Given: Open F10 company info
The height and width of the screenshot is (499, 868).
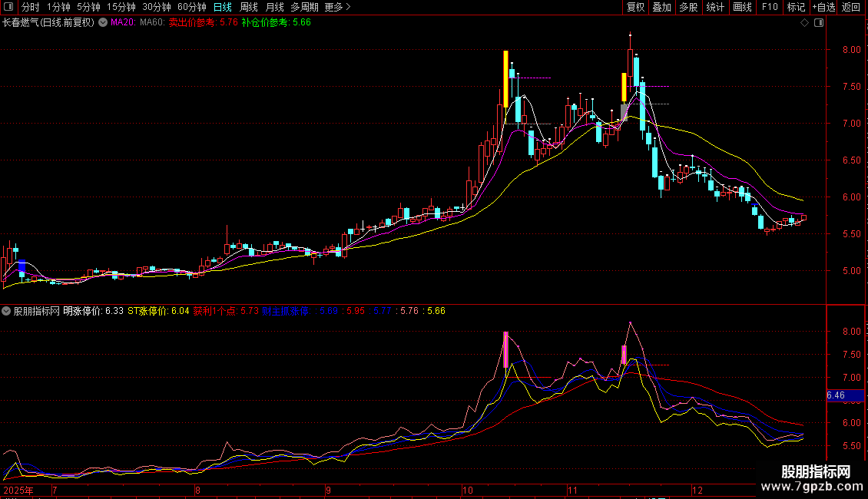Looking at the screenshot, I should (770, 7).
